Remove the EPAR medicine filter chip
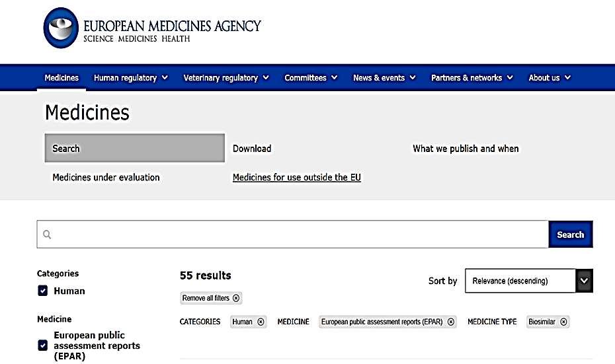The height and width of the screenshot is (364, 615). pos(451,322)
